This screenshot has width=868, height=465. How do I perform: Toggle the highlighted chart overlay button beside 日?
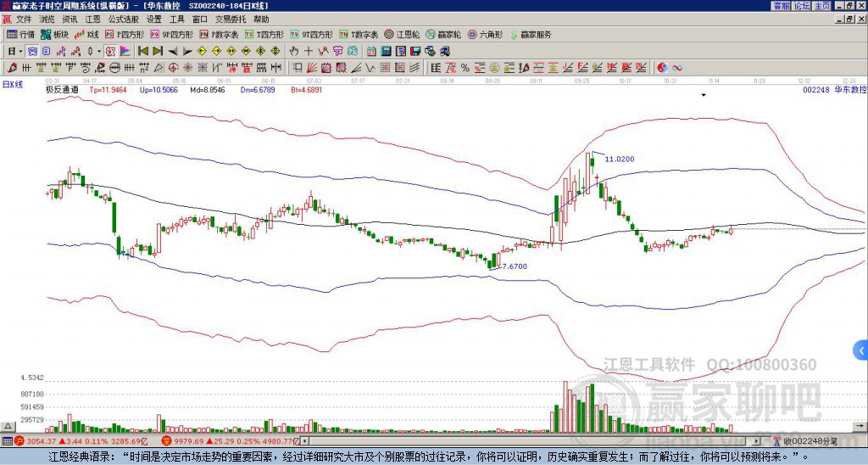[32, 51]
